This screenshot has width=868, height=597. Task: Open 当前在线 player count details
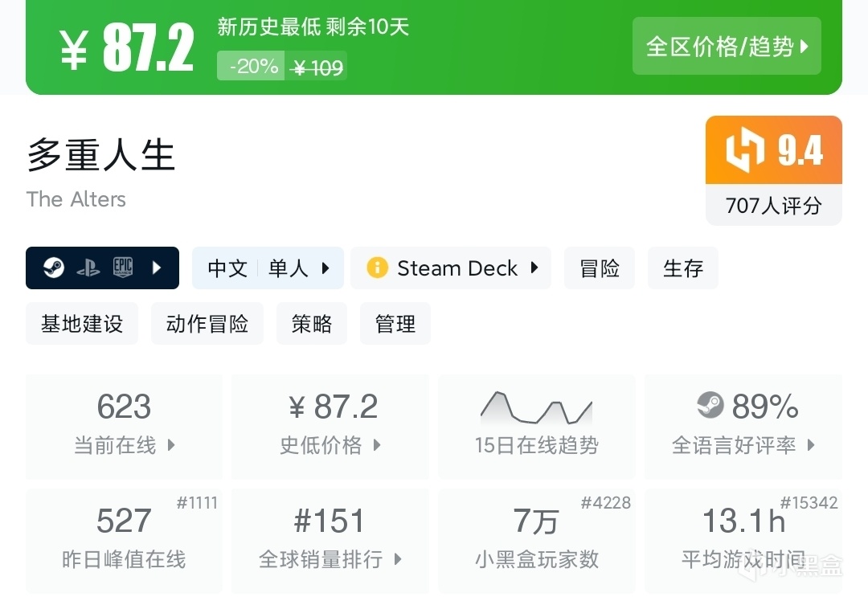[124, 426]
